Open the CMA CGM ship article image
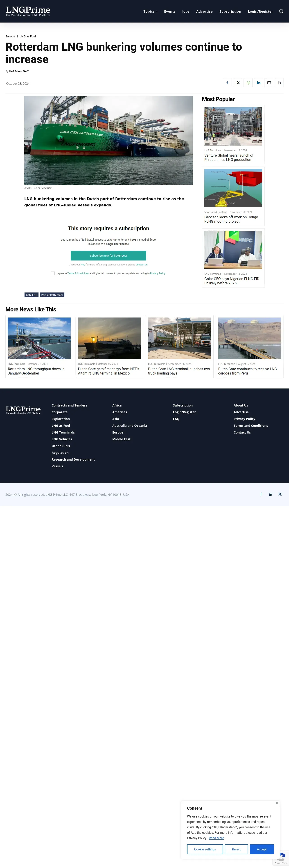Image resolution: width=289 pixels, height=868 pixels. tap(108, 140)
